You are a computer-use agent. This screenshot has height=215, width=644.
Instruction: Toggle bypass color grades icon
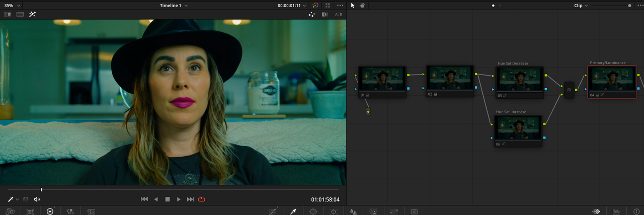(315, 5)
